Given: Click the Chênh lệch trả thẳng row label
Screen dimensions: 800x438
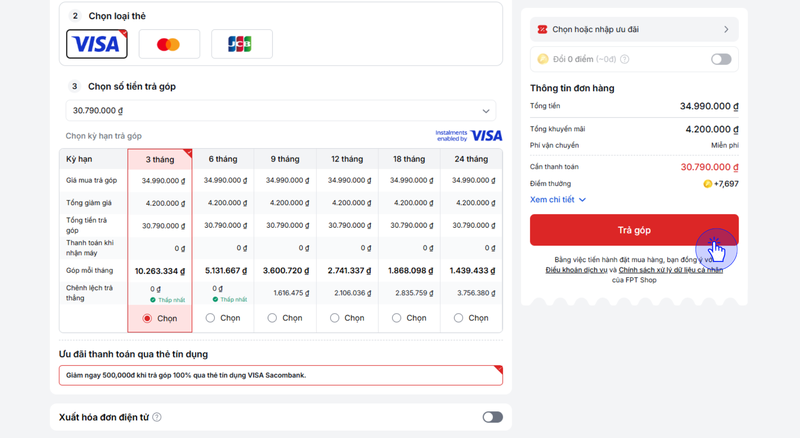Looking at the screenshot, I should pos(89,293).
